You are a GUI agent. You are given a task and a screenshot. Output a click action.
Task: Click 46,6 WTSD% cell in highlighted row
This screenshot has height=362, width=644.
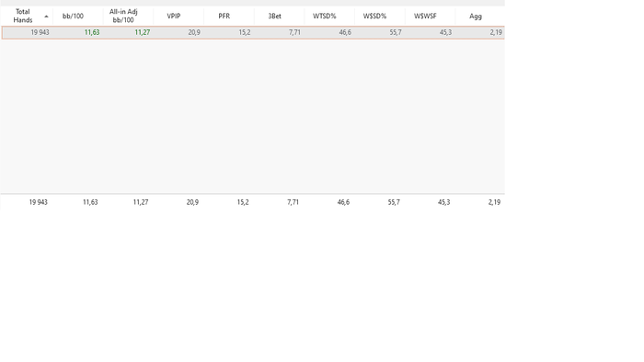point(345,32)
